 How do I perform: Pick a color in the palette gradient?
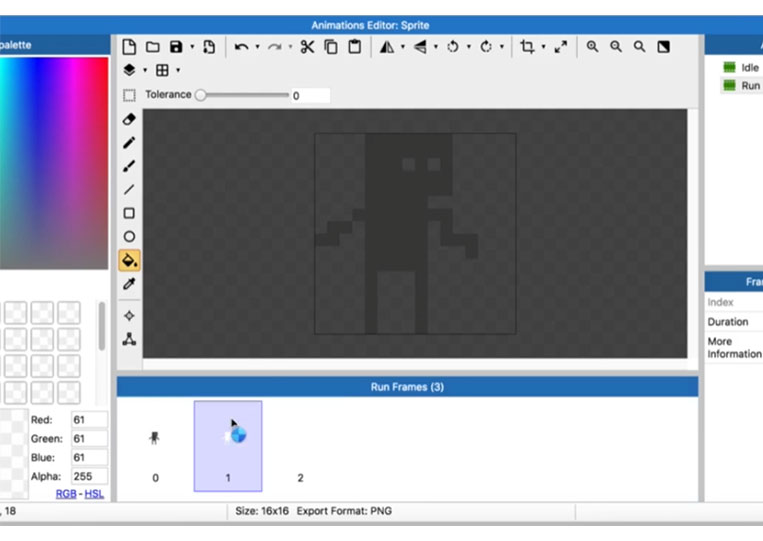[x=54, y=163]
